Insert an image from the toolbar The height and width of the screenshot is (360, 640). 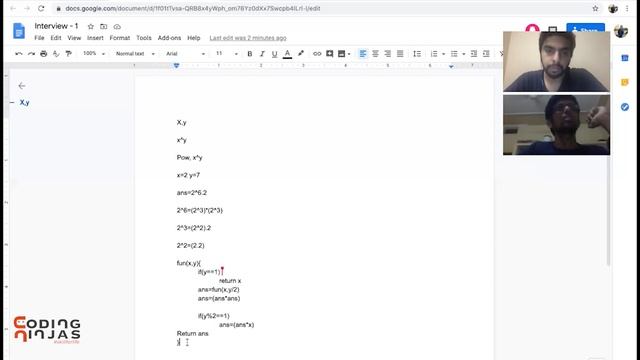[342, 54]
